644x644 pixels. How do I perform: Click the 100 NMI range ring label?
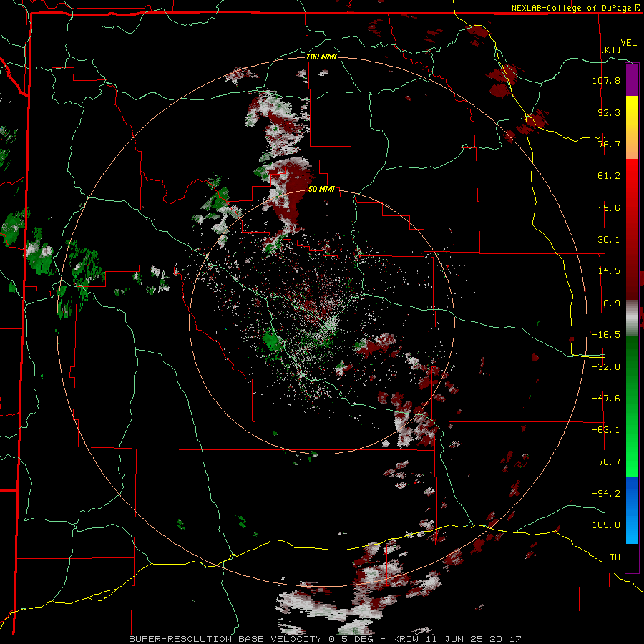point(321,57)
